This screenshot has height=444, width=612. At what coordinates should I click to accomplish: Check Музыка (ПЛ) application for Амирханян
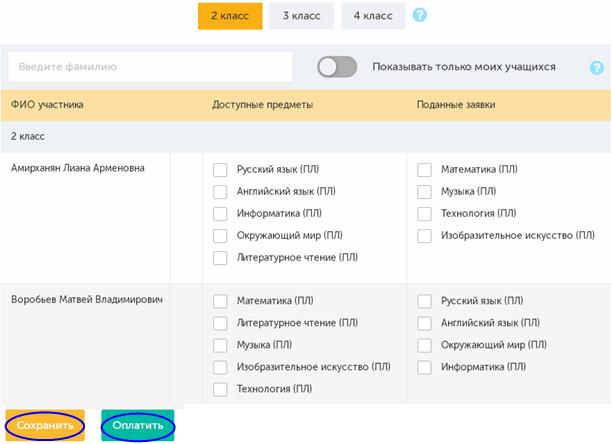tap(424, 192)
